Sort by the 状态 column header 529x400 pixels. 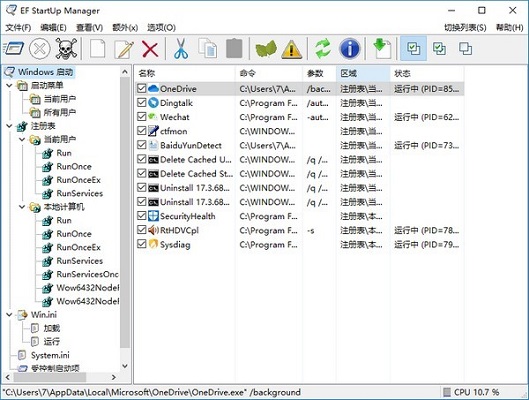pyautogui.click(x=427, y=73)
